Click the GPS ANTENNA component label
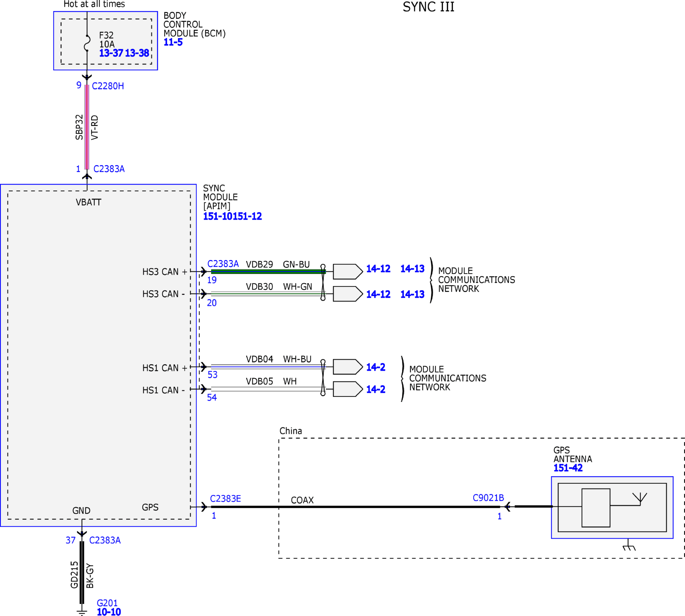The height and width of the screenshot is (616, 685). tap(573, 455)
